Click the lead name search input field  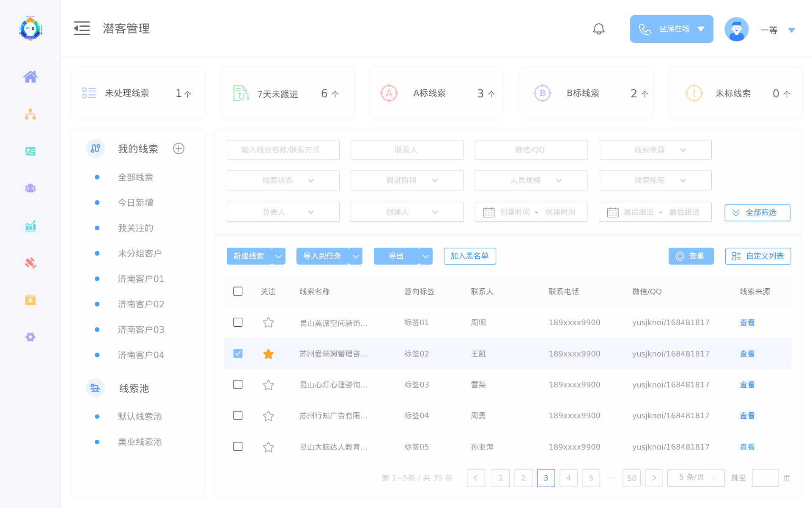click(283, 150)
